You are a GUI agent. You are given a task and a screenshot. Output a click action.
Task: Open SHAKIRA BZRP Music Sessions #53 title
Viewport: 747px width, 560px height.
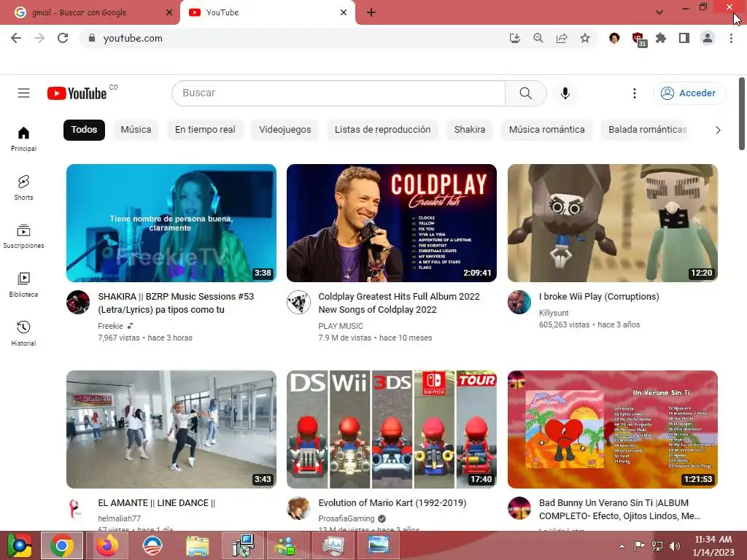[176, 303]
